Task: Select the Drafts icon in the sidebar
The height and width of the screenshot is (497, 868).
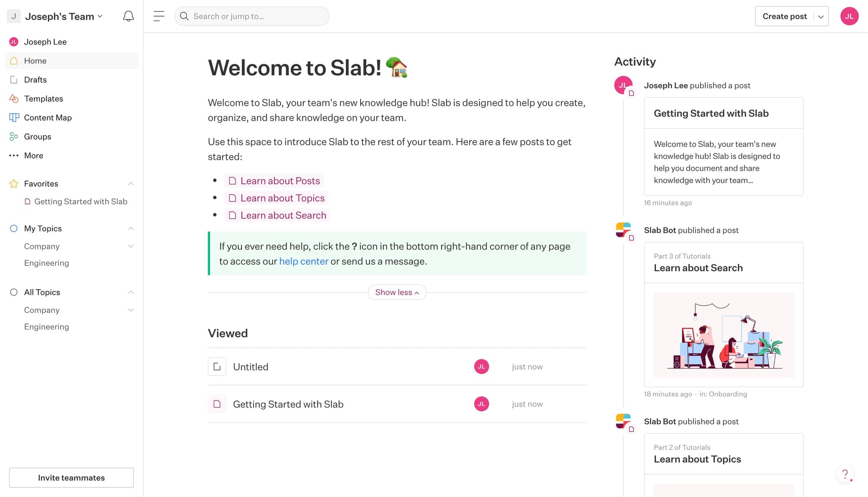Action: click(14, 79)
